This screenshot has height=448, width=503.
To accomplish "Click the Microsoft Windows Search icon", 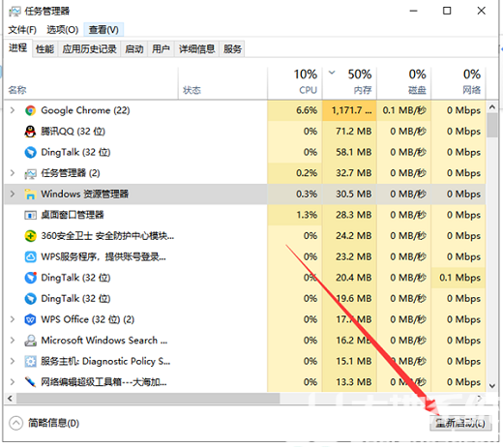I will (30, 341).
